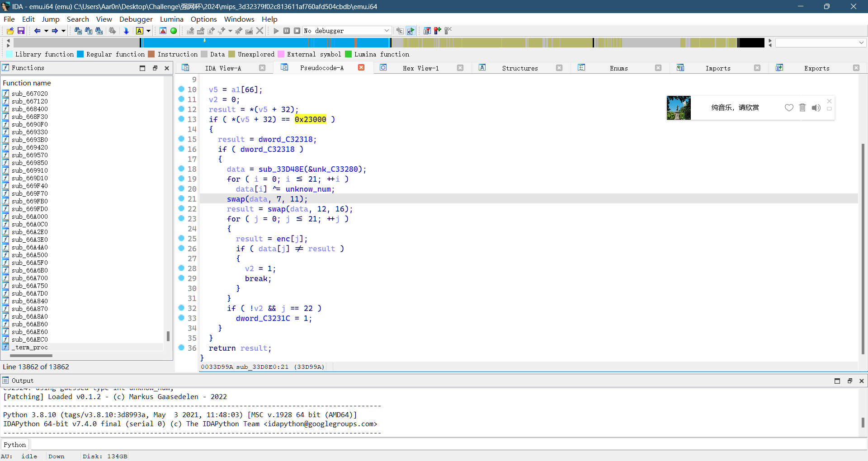The image size is (868, 461).
Task: Select _term_proc in Functions list
Action: 29,347
